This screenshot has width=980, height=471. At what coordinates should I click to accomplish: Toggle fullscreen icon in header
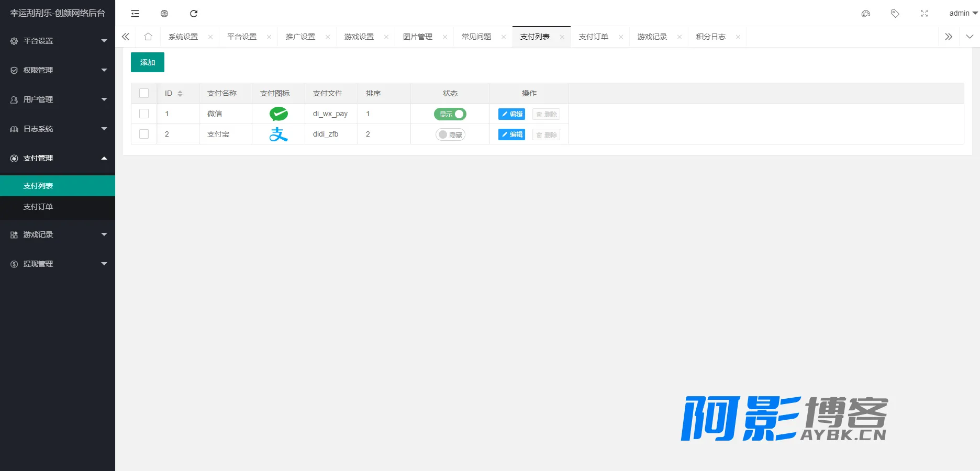[925, 14]
